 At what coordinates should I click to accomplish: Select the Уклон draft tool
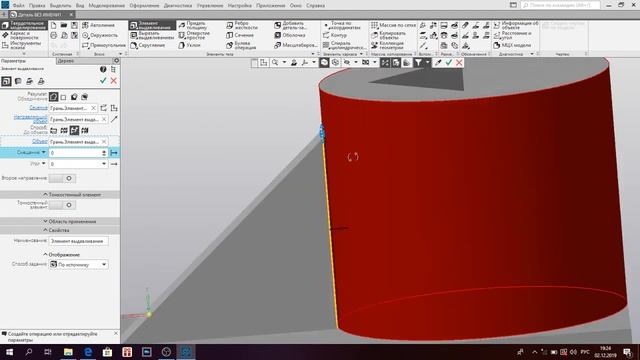point(189,45)
